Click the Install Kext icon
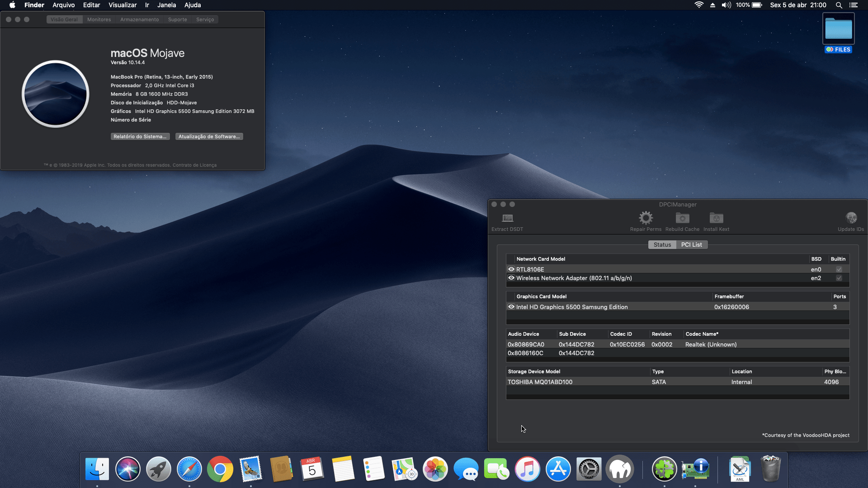 tap(716, 218)
